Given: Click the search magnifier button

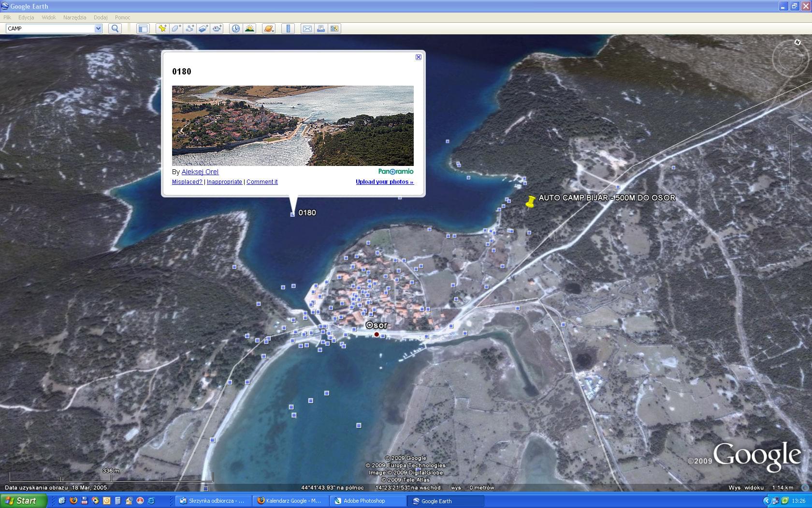Looking at the screenshot, I should (x=115, y=29).
